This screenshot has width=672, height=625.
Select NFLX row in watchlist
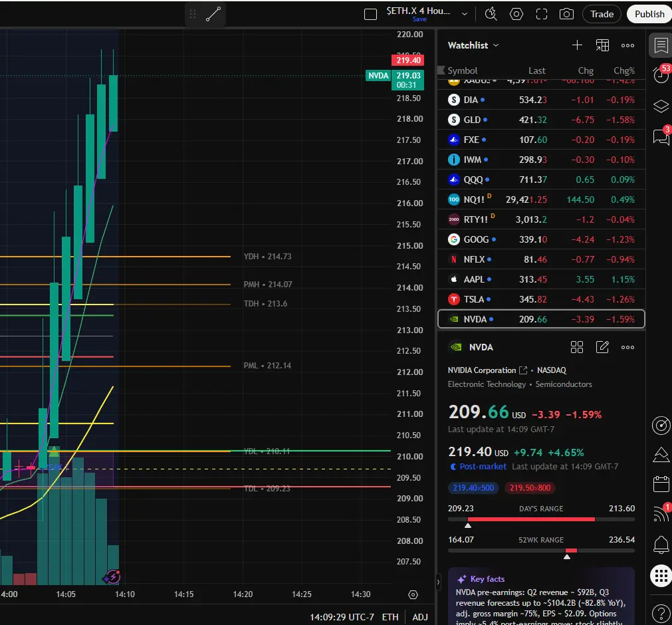(541, 259)
